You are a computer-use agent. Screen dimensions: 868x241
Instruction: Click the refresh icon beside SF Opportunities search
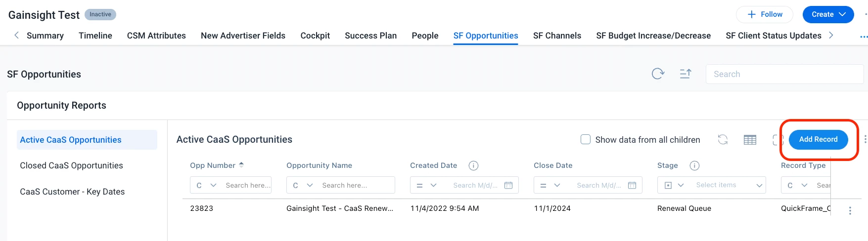[x=658, y=74]
